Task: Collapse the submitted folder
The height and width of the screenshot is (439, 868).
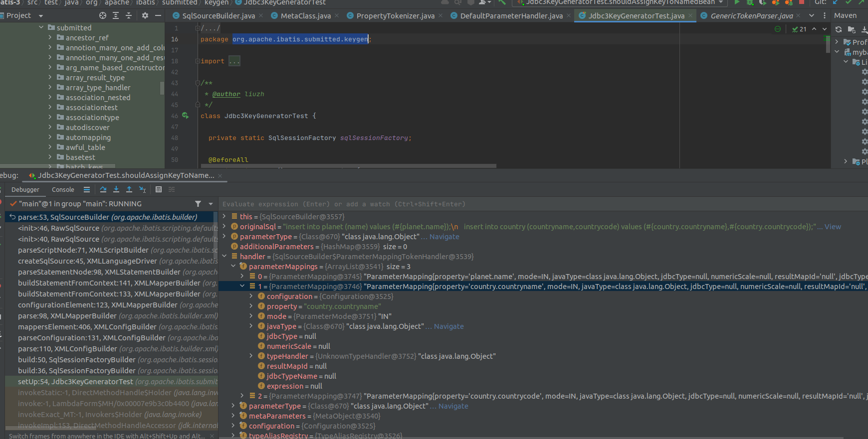Action: [41, 27]
